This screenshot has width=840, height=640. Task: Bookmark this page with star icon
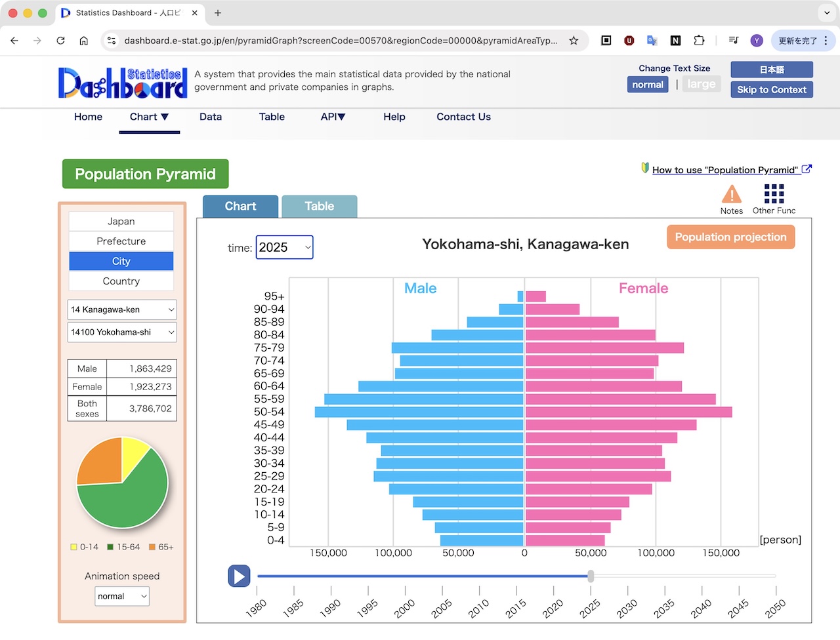pyautogui.click(x=574, y=41)
